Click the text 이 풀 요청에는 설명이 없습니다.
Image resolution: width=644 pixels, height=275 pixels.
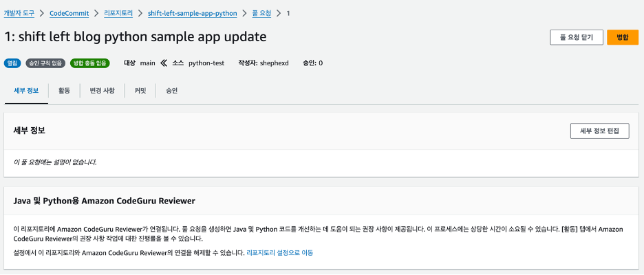[56, 162]
